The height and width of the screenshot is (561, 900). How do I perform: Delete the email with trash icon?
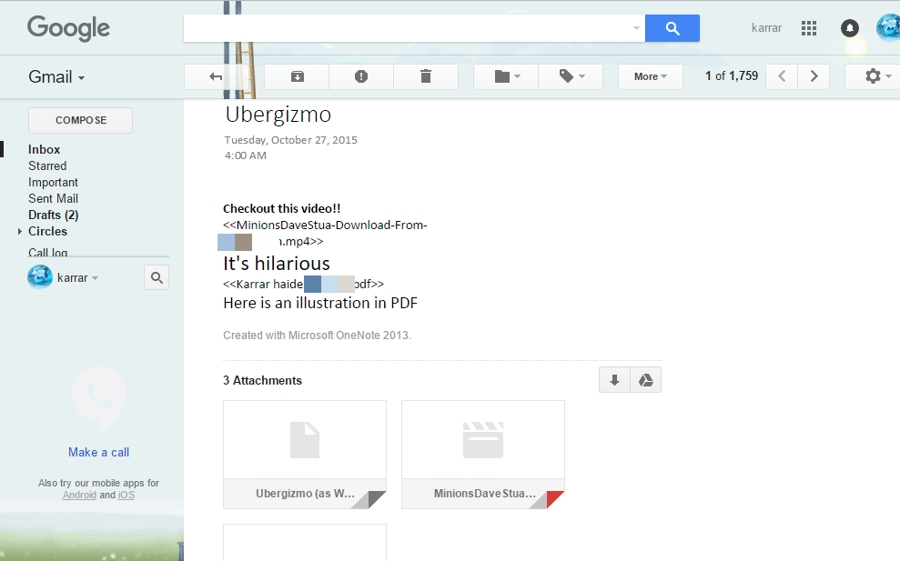click(x=425, y=76)
